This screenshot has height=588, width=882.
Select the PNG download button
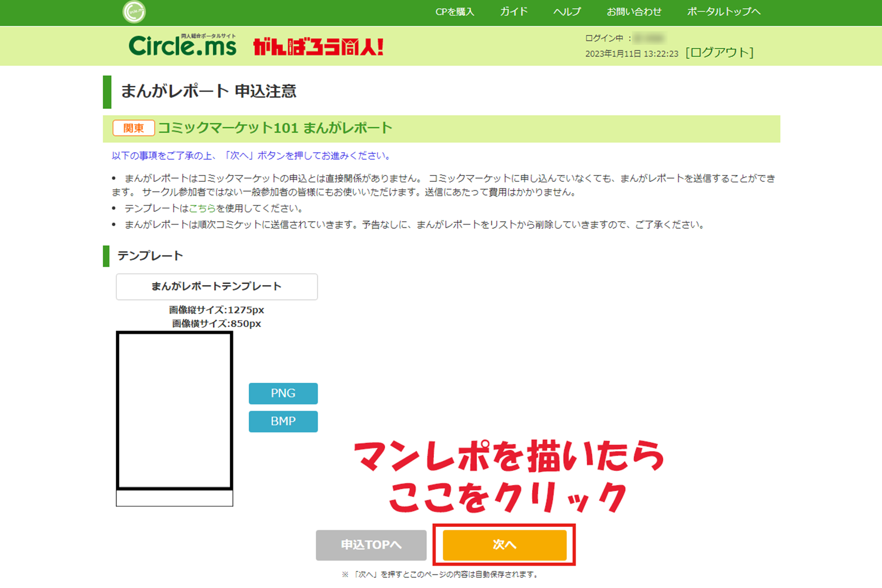click(283, 393)
